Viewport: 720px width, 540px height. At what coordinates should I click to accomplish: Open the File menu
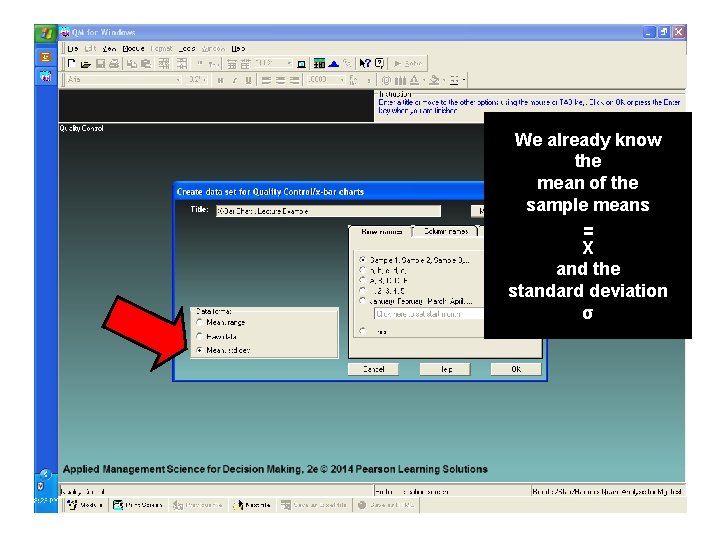(x=73, y=48)
